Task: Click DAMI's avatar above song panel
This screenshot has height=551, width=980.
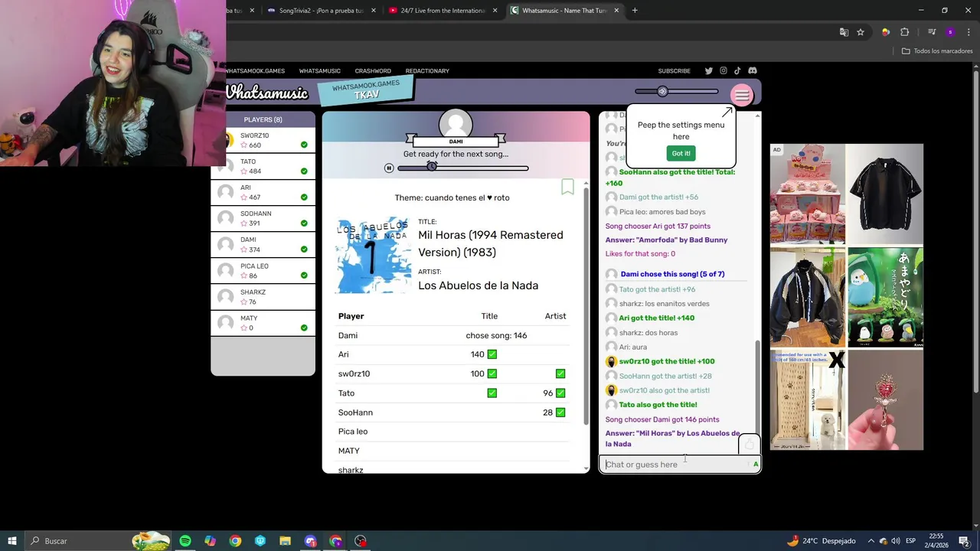Action: (x=456, y=125)
